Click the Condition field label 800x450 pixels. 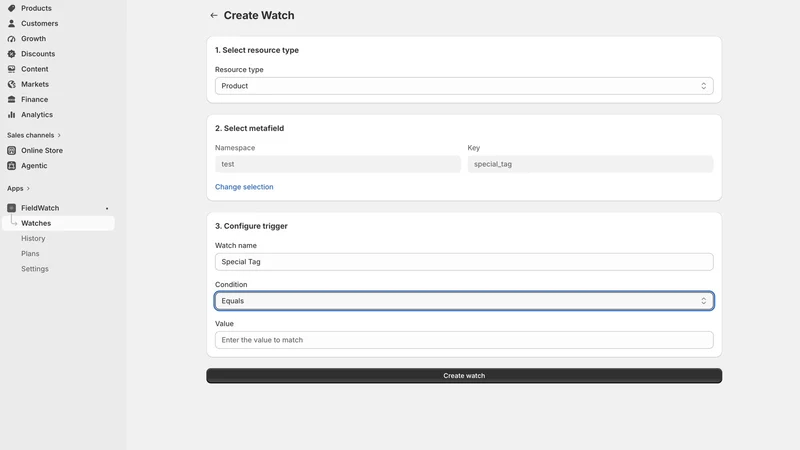tap(231, 284)
